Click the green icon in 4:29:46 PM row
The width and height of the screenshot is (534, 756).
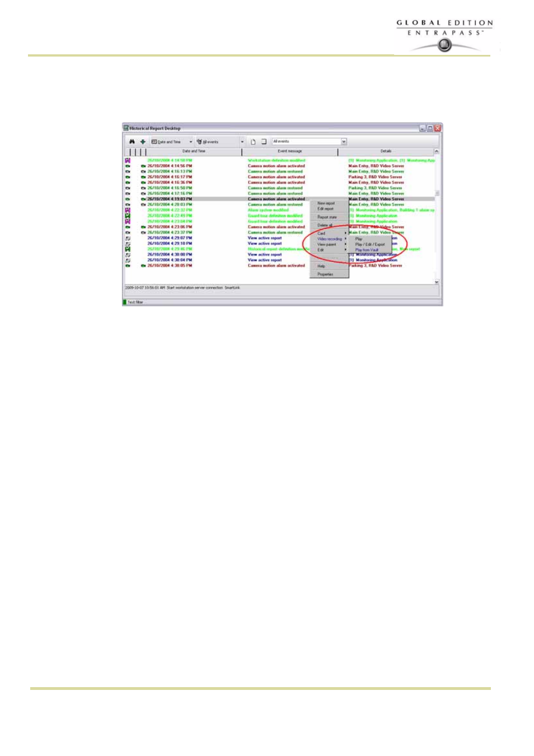(128, 249)
